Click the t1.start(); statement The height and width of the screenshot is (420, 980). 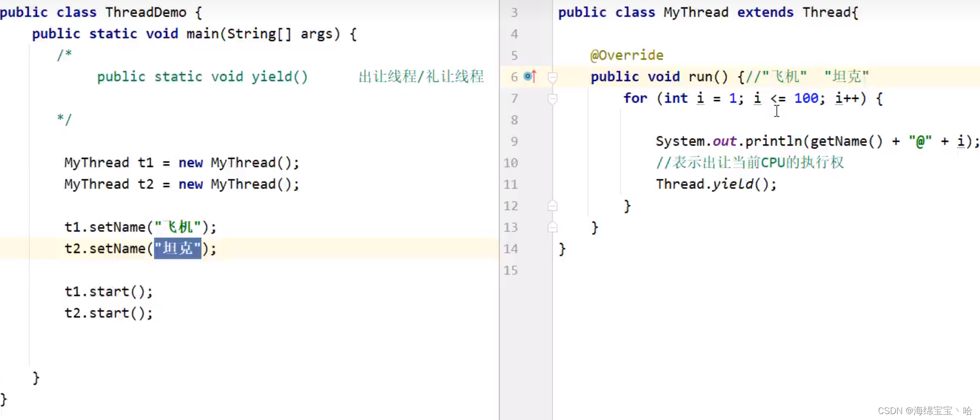point(109,292)
